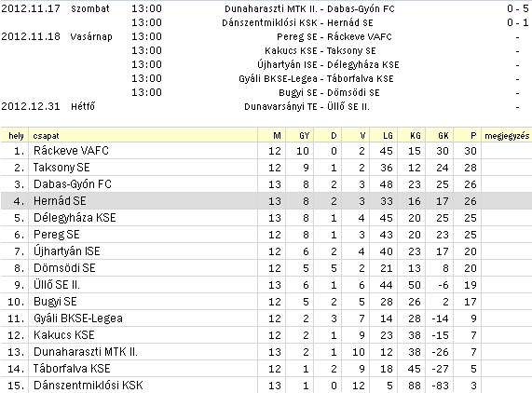Click the 'P' points column header

473,136
